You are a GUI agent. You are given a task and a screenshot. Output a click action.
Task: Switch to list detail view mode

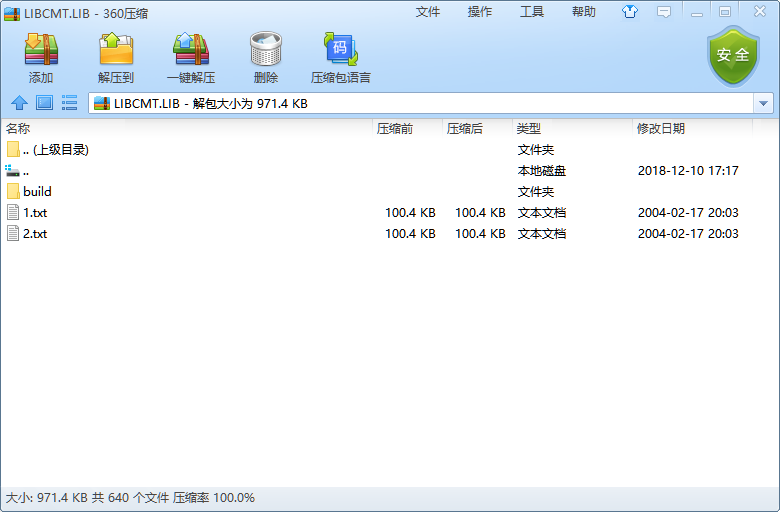69,103
